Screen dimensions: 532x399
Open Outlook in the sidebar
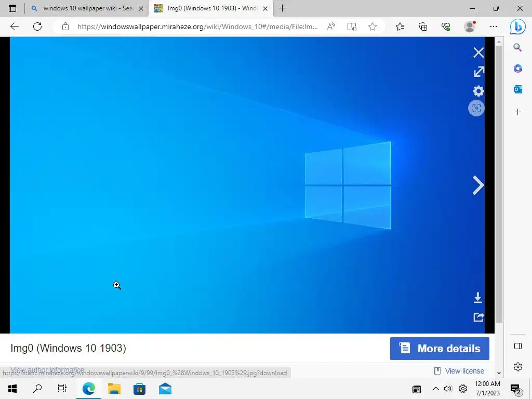pyautogui.click(x=517, y=89)
